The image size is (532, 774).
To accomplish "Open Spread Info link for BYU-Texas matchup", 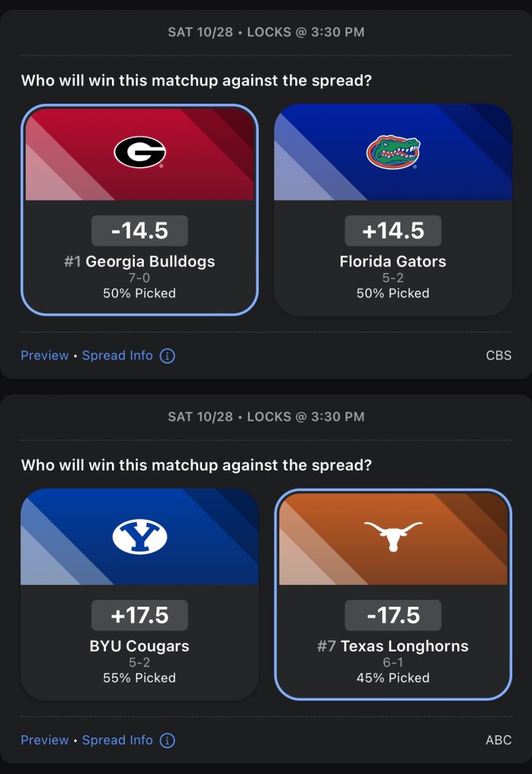I will tap(117, 740).
